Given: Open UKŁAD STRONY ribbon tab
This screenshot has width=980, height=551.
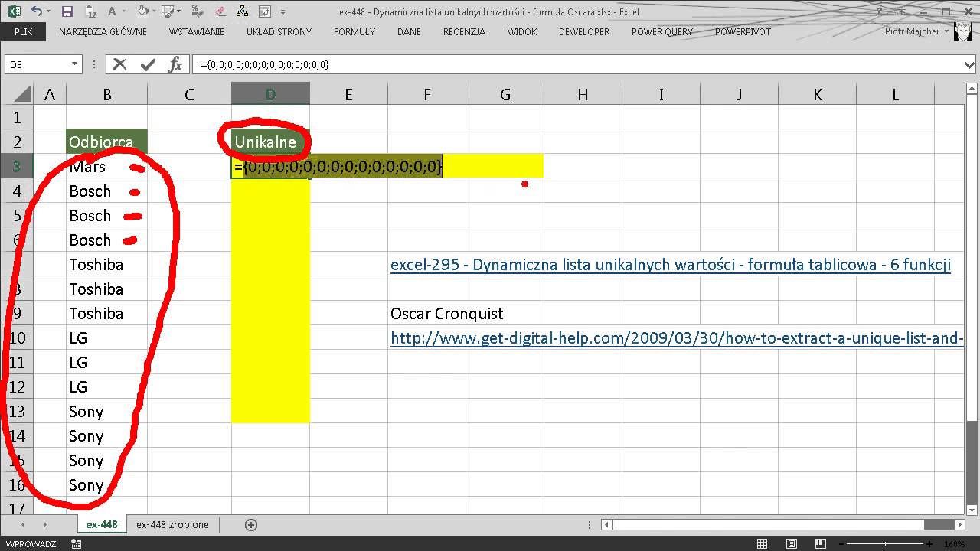Looking at the screenshot, I should pyautogui.click(x=279, y=32).
